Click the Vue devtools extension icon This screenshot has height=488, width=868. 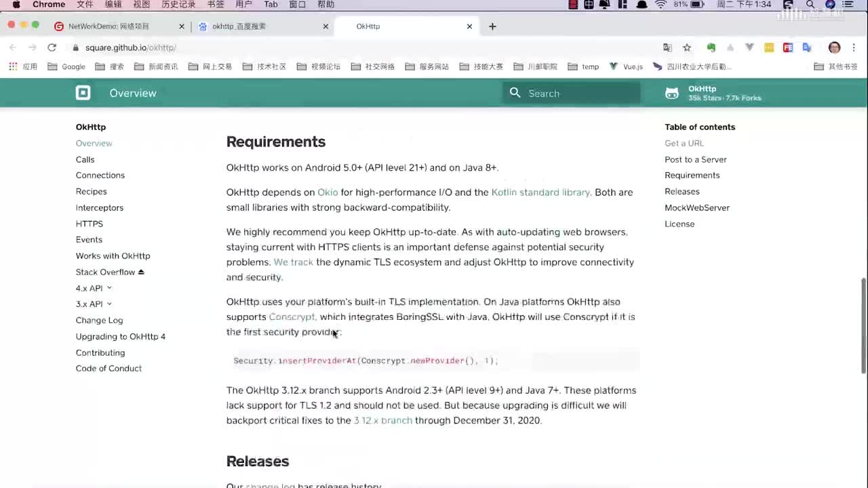(x=749, y=47)
